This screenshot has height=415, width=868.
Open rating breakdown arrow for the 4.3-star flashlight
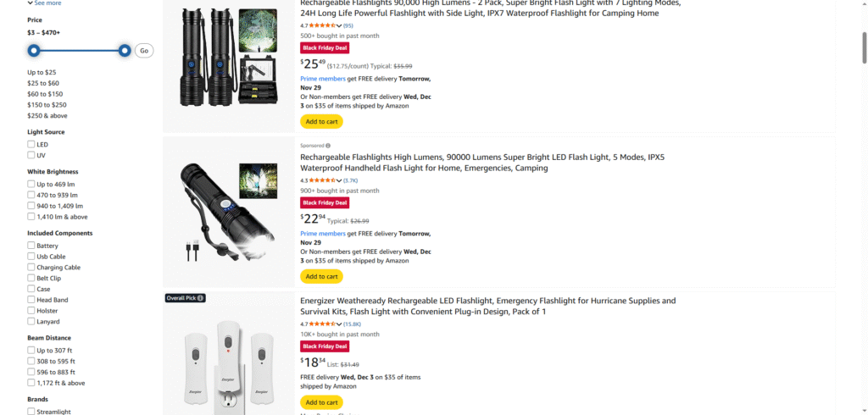(339, 180)
